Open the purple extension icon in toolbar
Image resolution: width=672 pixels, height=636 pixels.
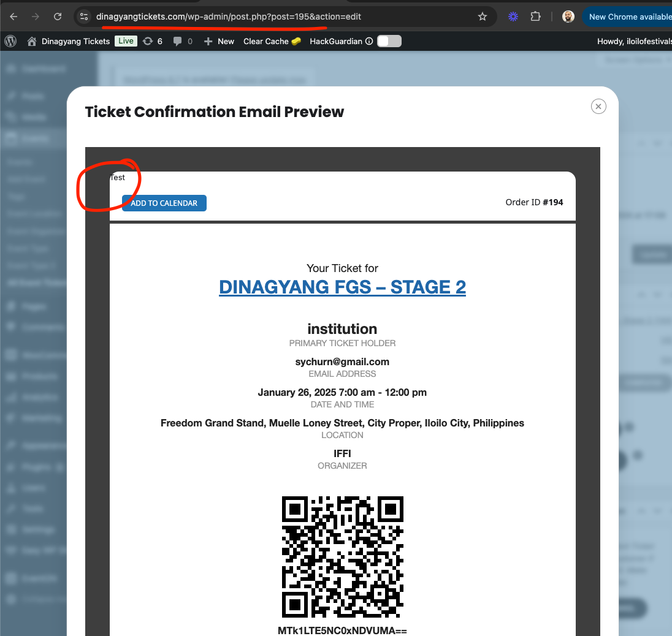point(513,17)
